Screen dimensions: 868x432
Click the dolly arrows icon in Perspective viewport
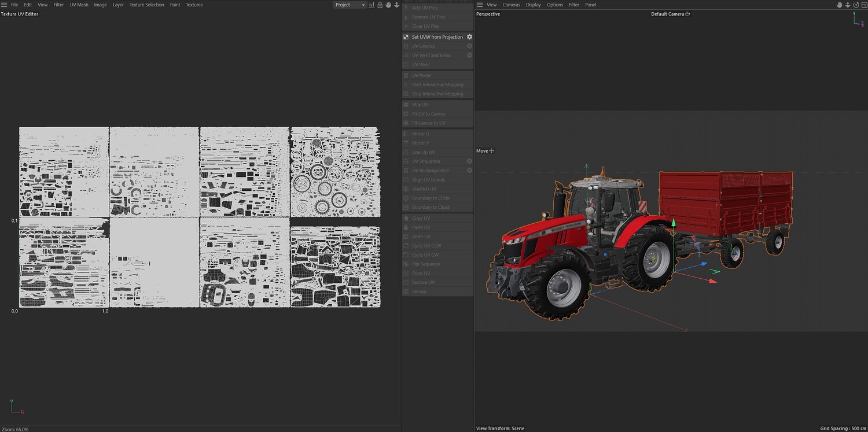tap(847, 5)
